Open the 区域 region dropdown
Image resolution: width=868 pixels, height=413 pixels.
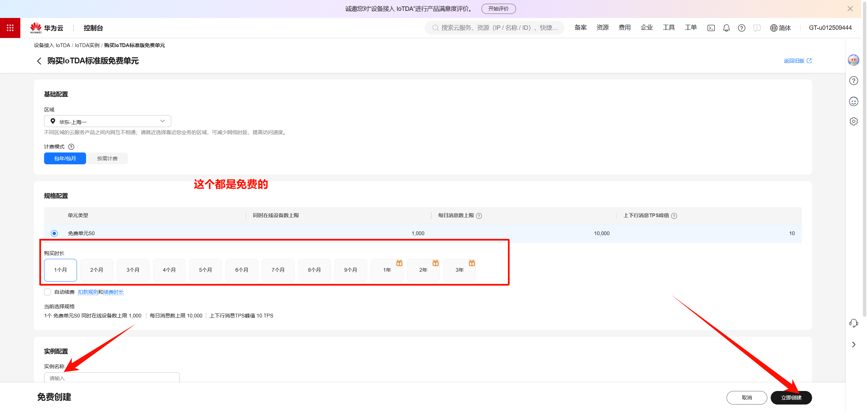[107, 121]
